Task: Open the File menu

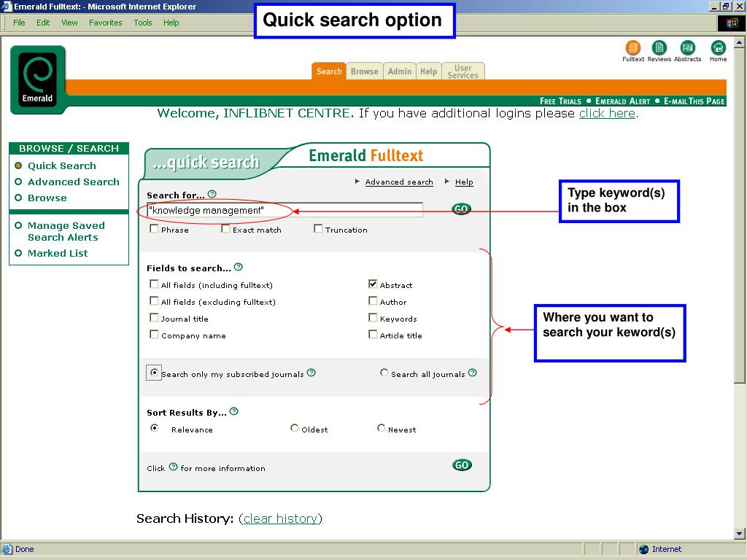Action: click(x=19, y=23)
